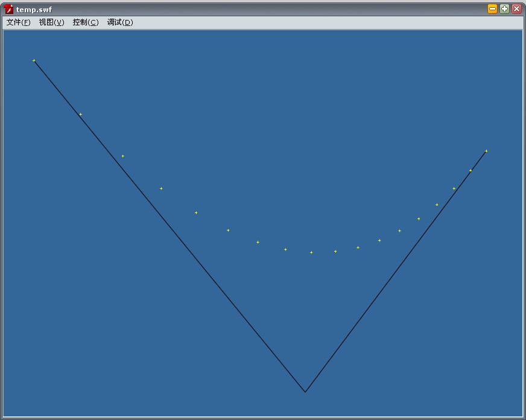Click the temp.swf window title text

(34, 10)
